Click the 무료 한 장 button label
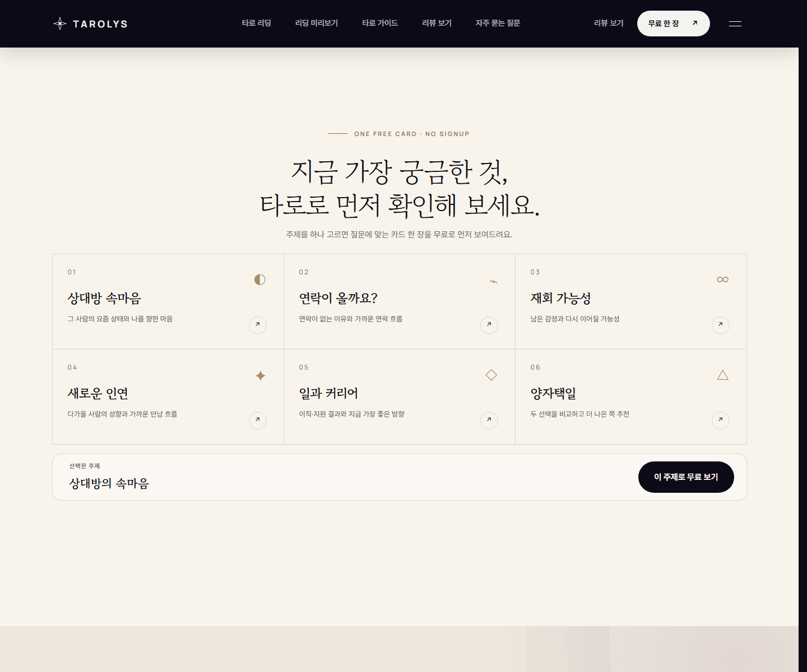 [664, 24]
